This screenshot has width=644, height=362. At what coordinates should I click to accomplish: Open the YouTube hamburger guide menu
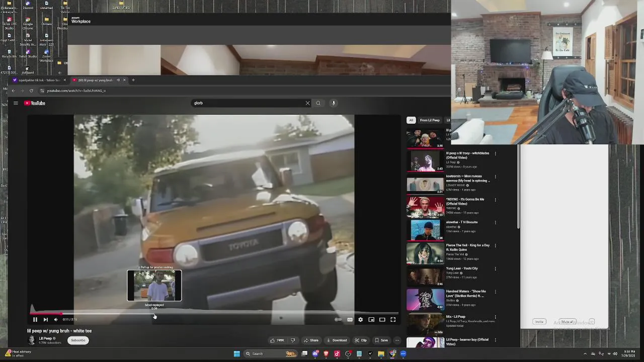(x=16, y=103)
